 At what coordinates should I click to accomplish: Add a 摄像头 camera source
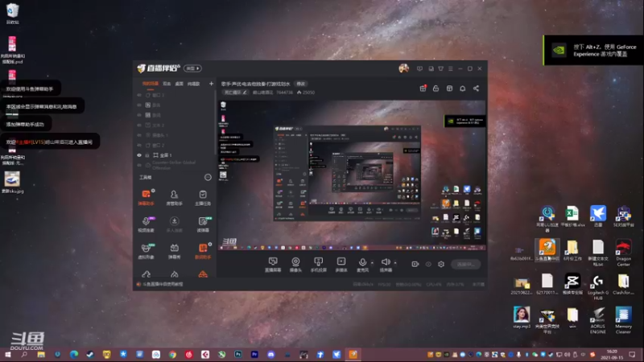[x=295, y=265]
